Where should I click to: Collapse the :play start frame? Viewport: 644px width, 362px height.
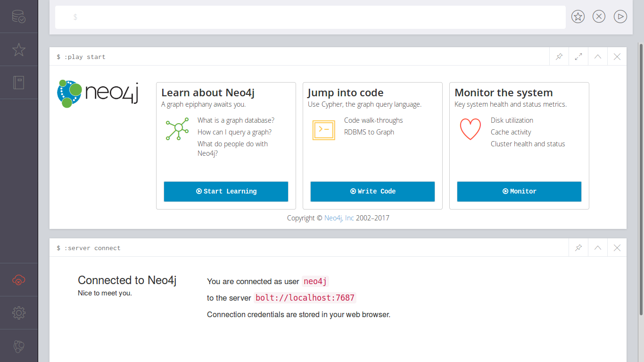point(598,57)
